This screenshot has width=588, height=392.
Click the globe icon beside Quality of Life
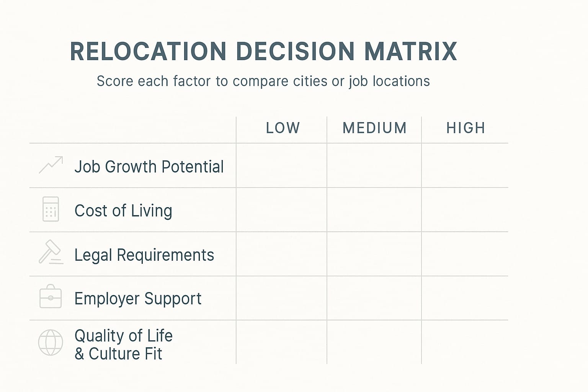point(51,342)
